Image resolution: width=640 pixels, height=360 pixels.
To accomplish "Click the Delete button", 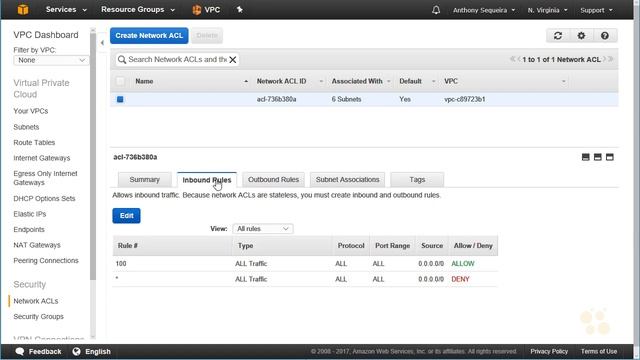I will [x=207, y=36].
